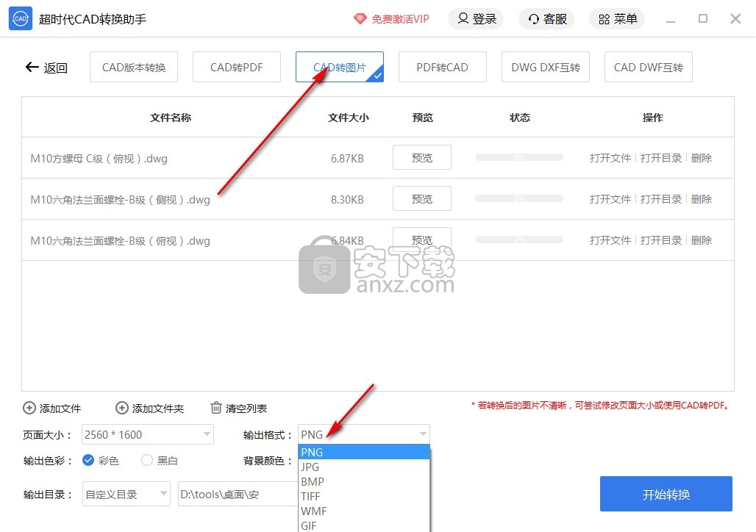Click the 清空列表 trash icon
This screenshot has height=532, width=756.
pos(216,408)
